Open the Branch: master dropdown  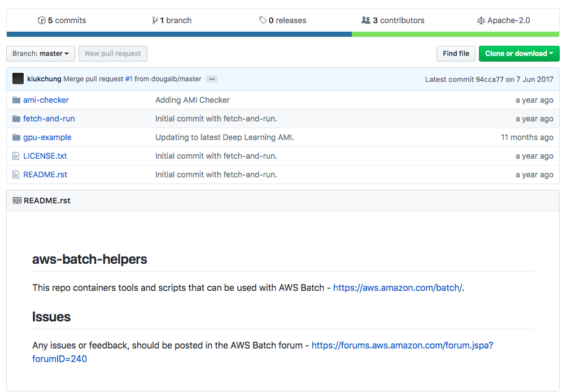40,54
